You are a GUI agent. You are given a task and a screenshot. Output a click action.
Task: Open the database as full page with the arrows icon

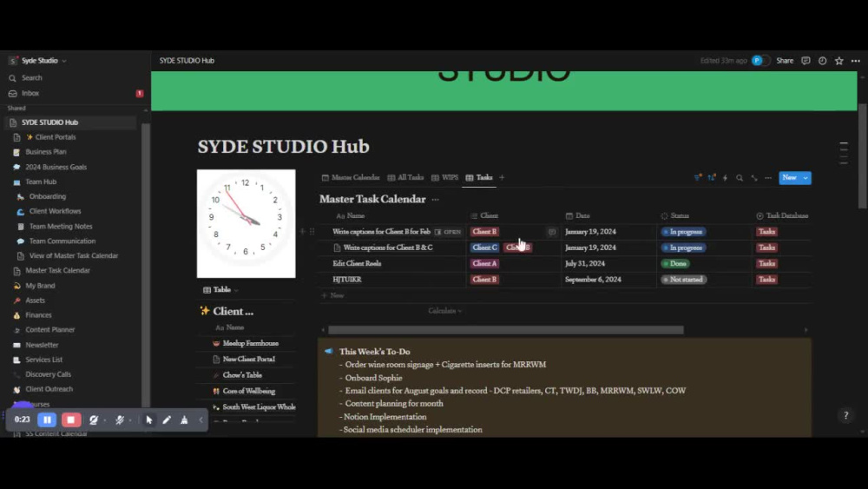[x=754, y=178]
